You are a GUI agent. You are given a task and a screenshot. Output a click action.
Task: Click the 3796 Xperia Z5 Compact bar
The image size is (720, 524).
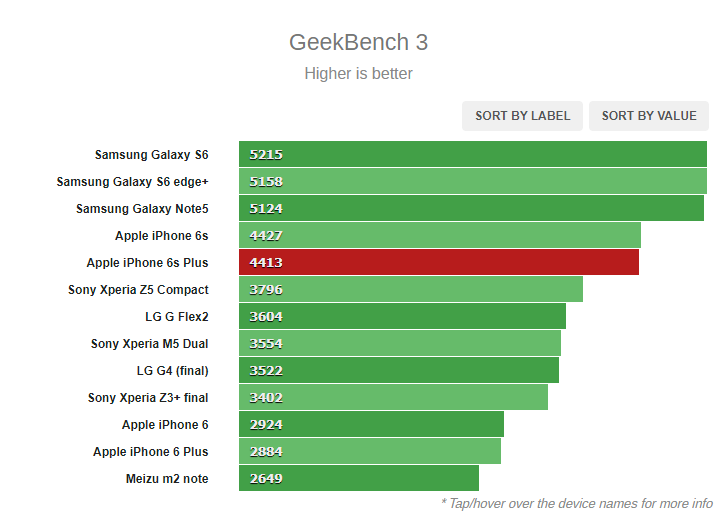(x=410, y=290)
